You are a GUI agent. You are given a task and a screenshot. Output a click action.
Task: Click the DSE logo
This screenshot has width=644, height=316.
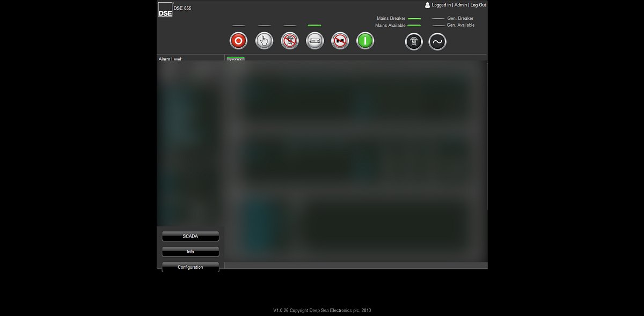[165, 10]
